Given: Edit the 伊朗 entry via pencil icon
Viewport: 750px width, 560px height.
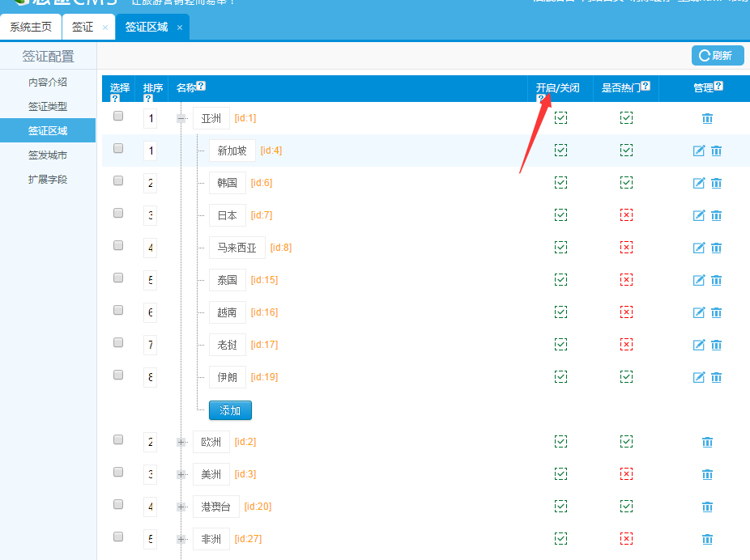Looking at the screenshot, I should click(x=699, y=377).
